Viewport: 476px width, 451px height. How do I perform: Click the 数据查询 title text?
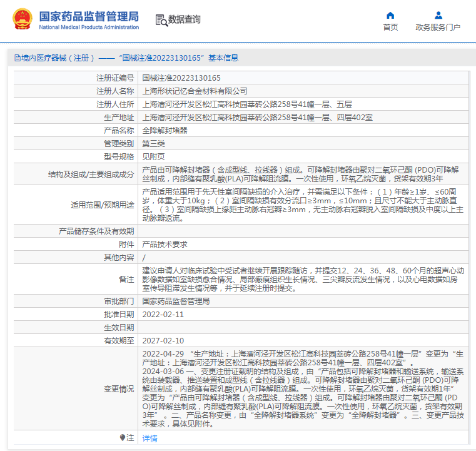tap(185, 19)
